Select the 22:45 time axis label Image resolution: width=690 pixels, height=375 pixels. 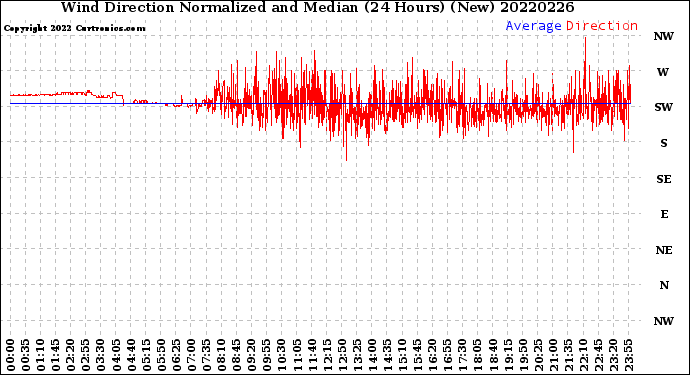coord(598,355)
